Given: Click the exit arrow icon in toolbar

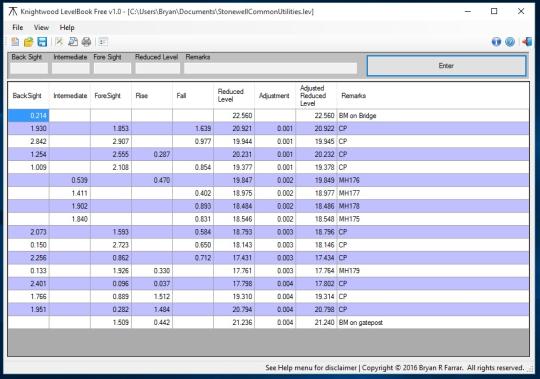Looking at the screenshot, I should point(527,42).
